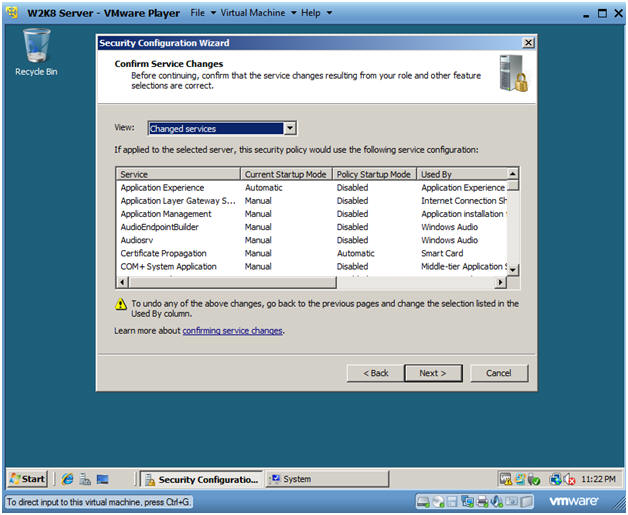Click the Safely Remove Hardware tray icon

[x=534, y=479]
